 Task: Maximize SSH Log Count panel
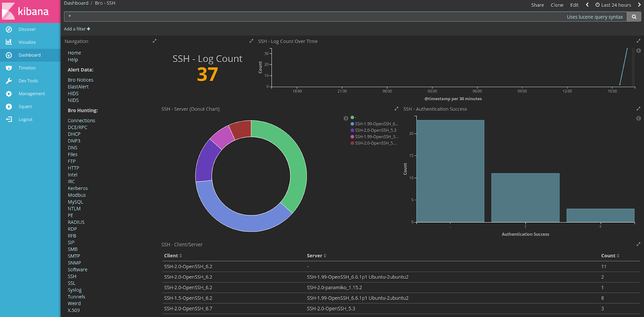[252, 41]
